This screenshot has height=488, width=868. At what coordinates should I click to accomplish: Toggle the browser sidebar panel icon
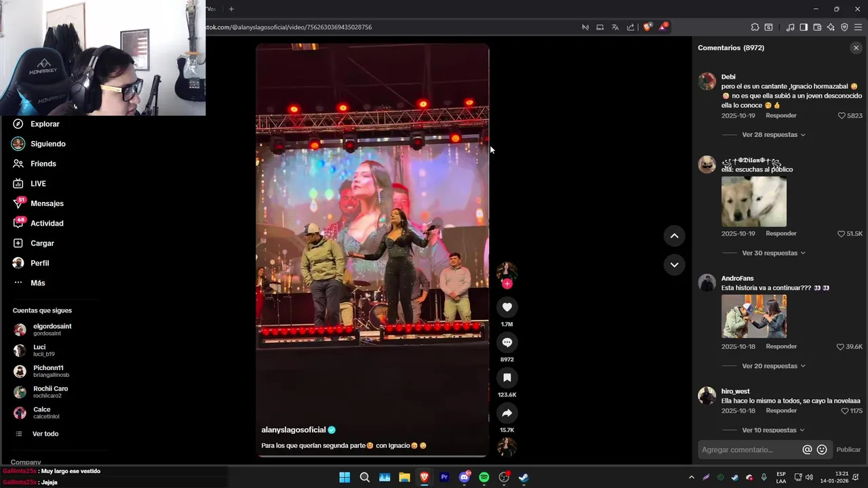point(804,27)
